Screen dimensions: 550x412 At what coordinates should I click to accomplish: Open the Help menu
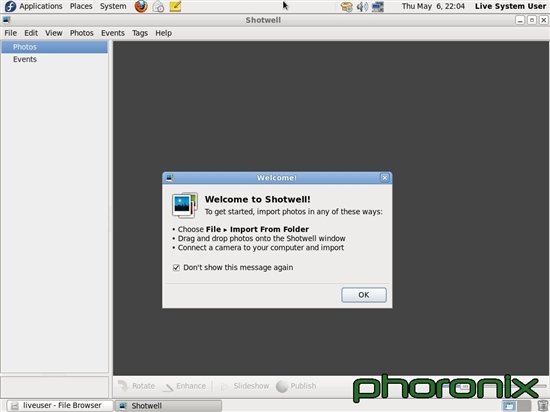click(x=163, y=33)
